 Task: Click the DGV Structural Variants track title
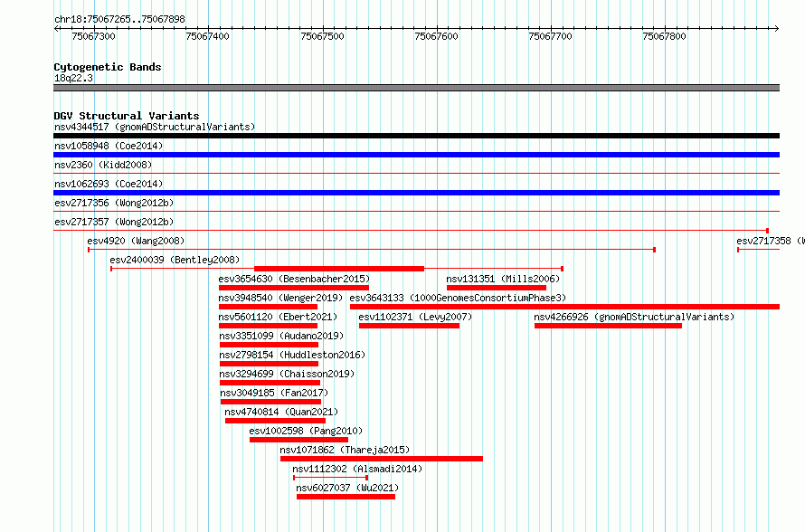tap(127, 116)
